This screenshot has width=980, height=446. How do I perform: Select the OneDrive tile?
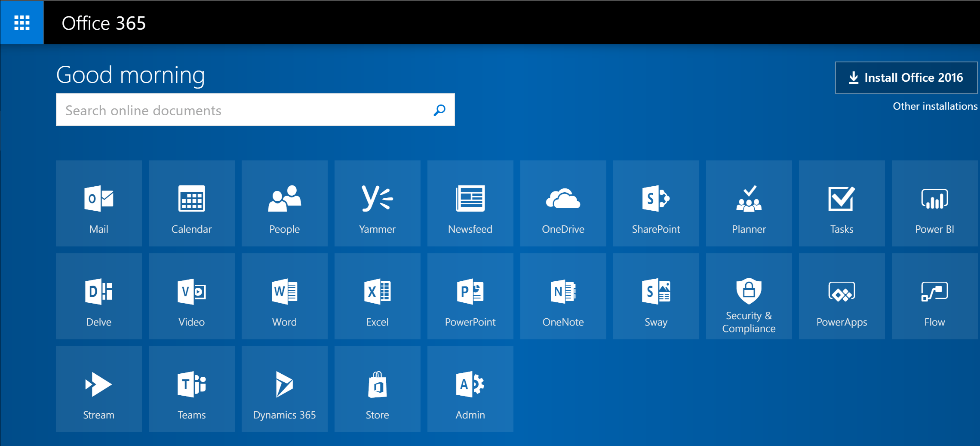(563, 204)
